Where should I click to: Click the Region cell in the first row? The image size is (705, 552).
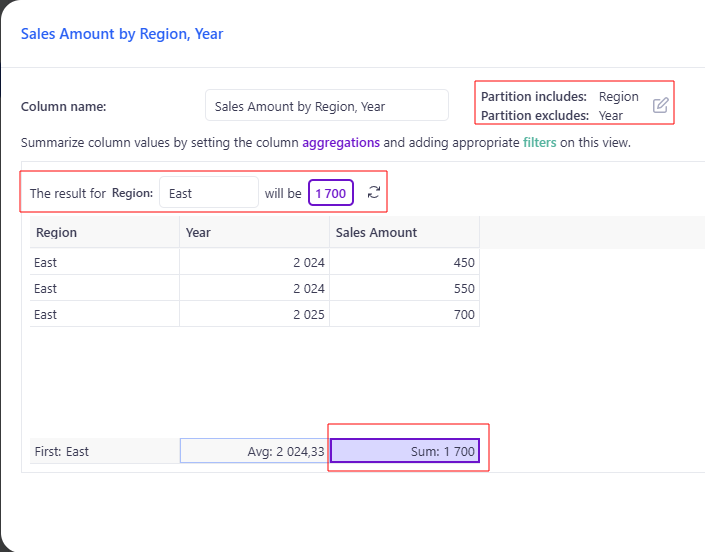click(x=104, y=263)
